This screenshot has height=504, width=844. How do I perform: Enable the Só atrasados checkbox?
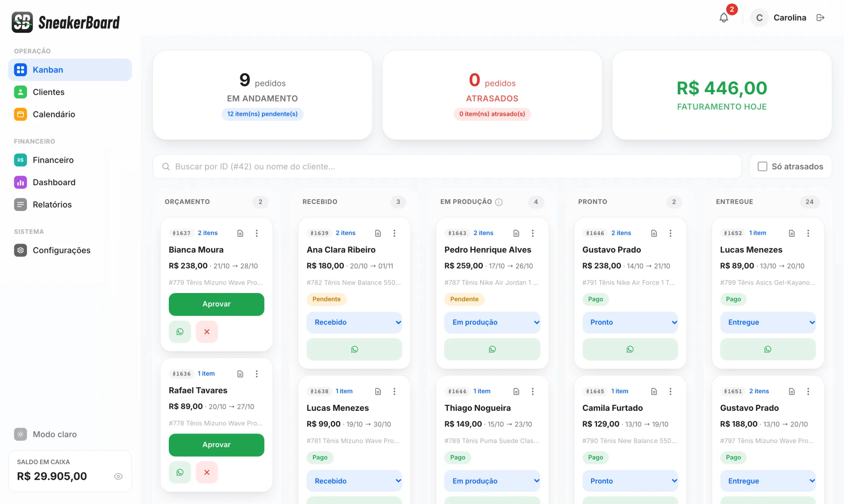[x=762, y=166]
